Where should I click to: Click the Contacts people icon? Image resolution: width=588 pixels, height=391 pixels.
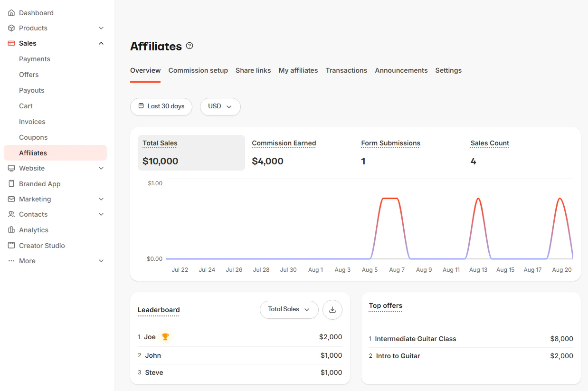pos(11,214)
